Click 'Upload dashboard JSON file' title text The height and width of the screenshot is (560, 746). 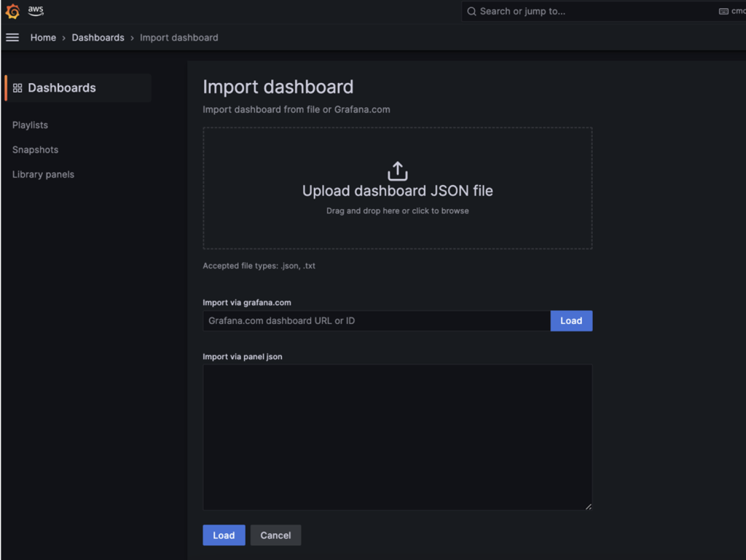coord(398,191)
